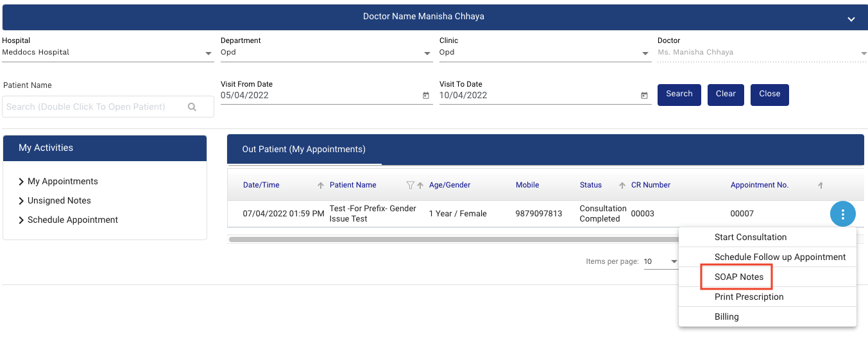This screenshot has width=868, height=339.
Task: Click the Mobile column header
Action: pyautogui.click(x=527, y=185)
